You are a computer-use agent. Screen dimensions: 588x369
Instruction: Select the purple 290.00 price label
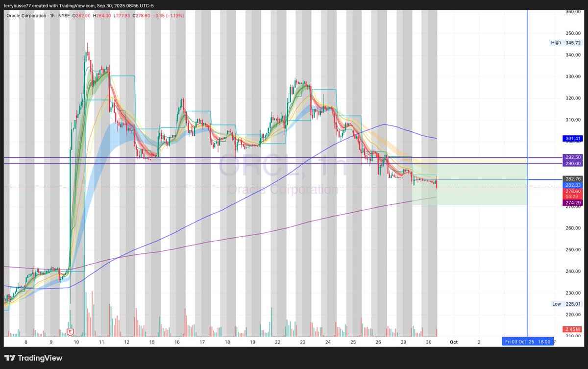[572, 163]
